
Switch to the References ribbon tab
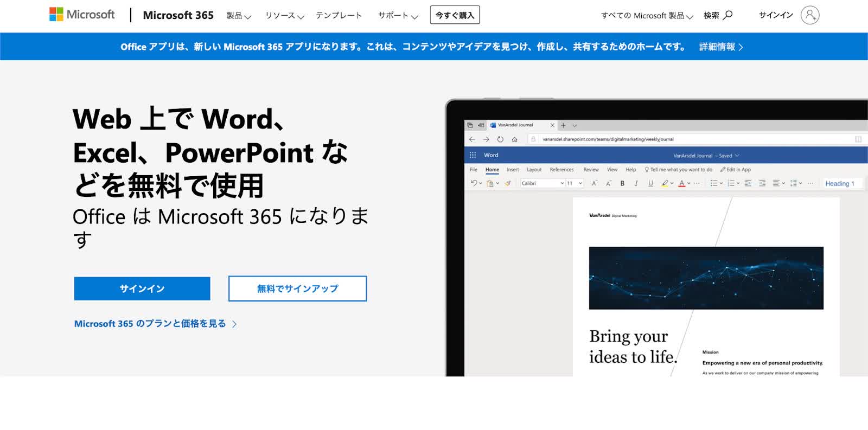click(x=561, y=170)
